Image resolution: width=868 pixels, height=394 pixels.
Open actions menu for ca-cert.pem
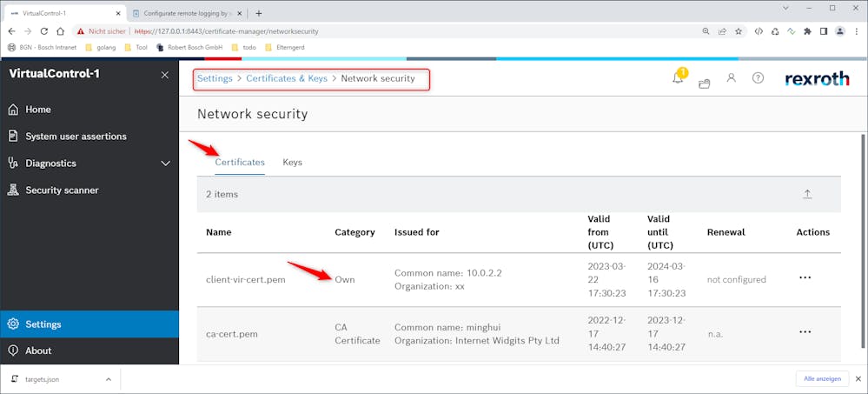coord(805,332)
